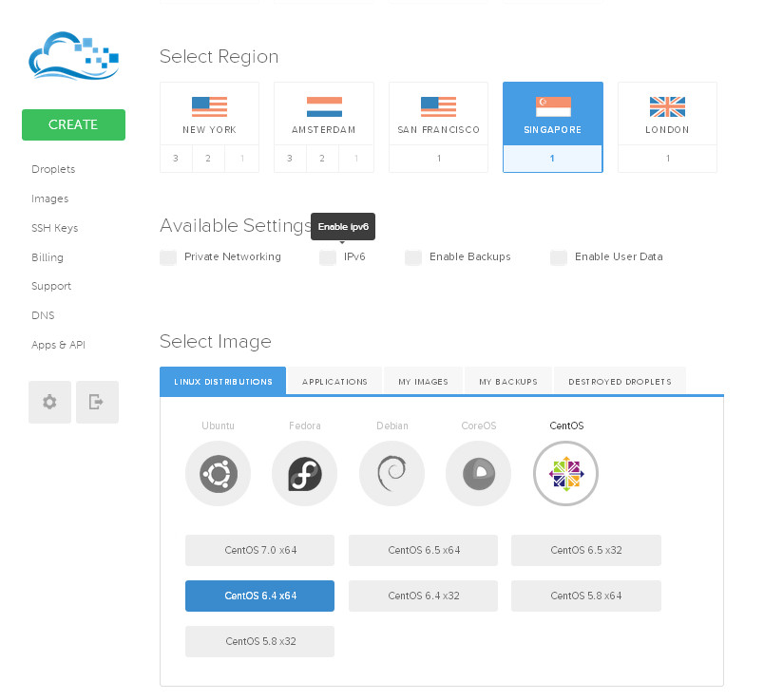The width and height of the screenshot is (764, 700).
Task: Choose New York region flag
Action: (209, 106)
